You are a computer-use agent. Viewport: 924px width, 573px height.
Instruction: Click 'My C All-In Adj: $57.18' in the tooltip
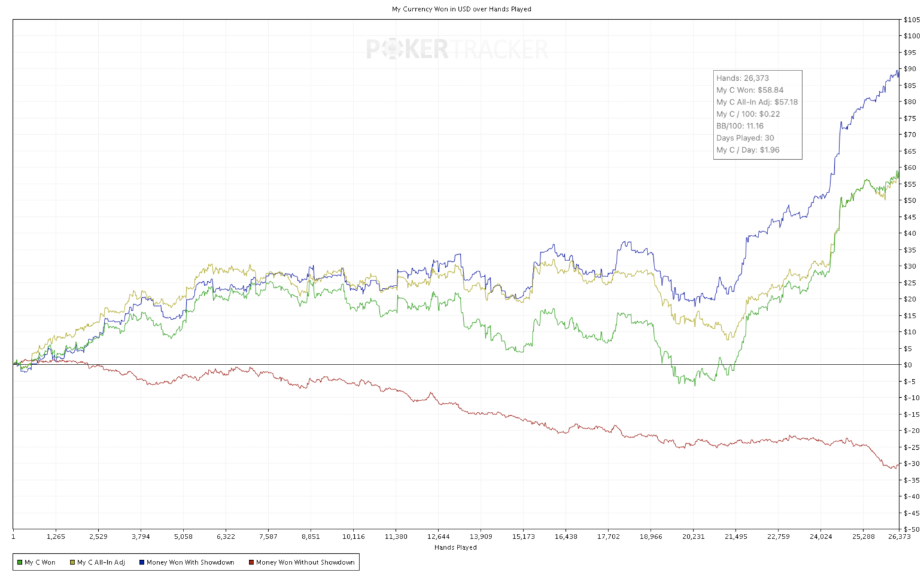coord(757,102)
